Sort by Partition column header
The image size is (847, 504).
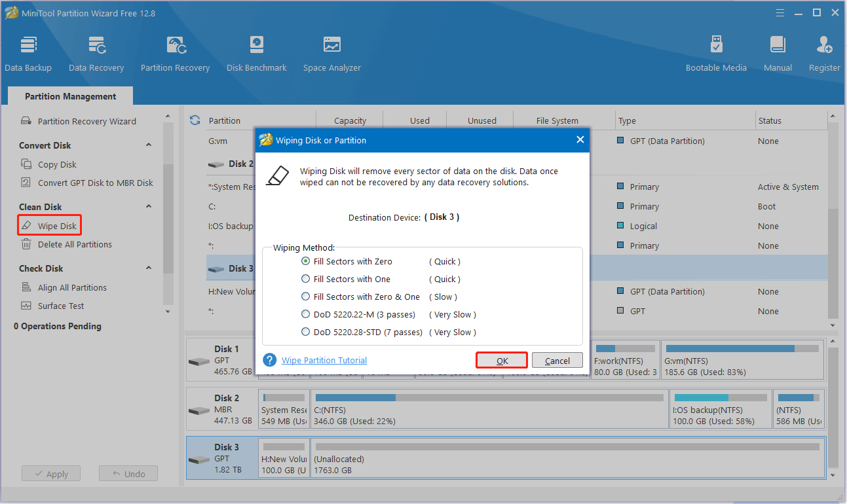(x=261, y=120)
